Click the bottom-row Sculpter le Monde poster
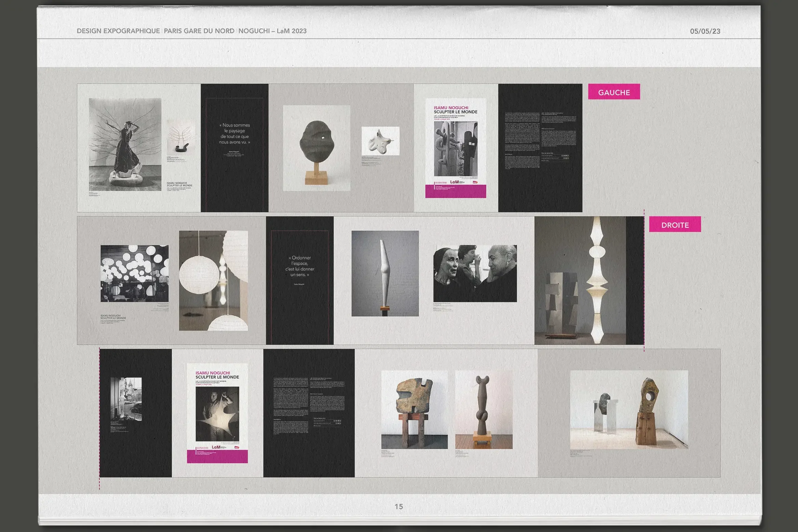The image size is (798, 532). [217, 413]
